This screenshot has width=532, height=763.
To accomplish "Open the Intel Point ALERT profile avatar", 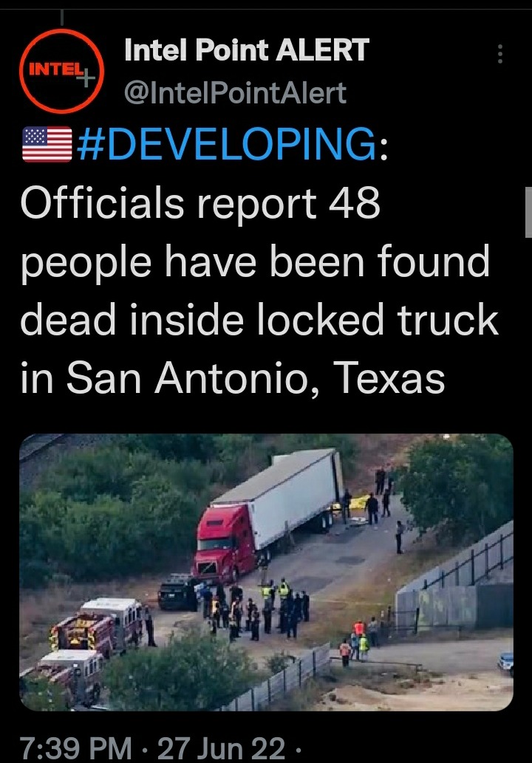I will (61, 71).
